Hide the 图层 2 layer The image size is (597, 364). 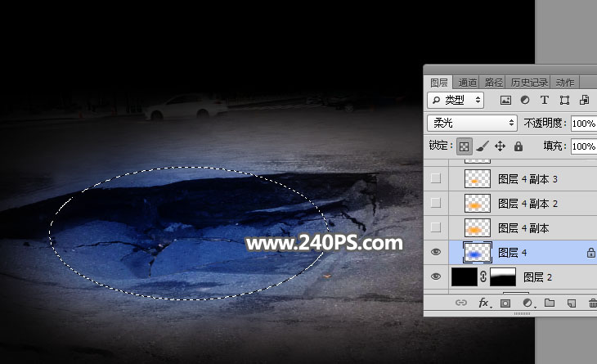[436, 276]
